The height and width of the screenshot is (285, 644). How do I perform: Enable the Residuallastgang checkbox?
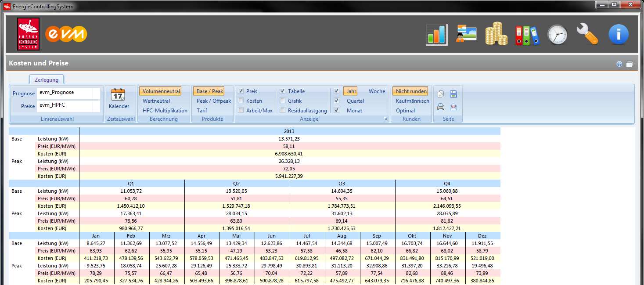(x=283, y=111)
